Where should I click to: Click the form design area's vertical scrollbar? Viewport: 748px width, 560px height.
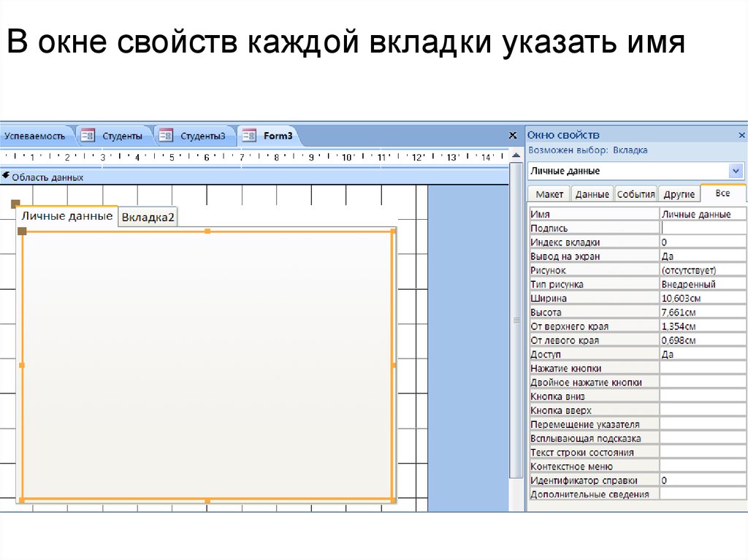(x=517, y=329)
